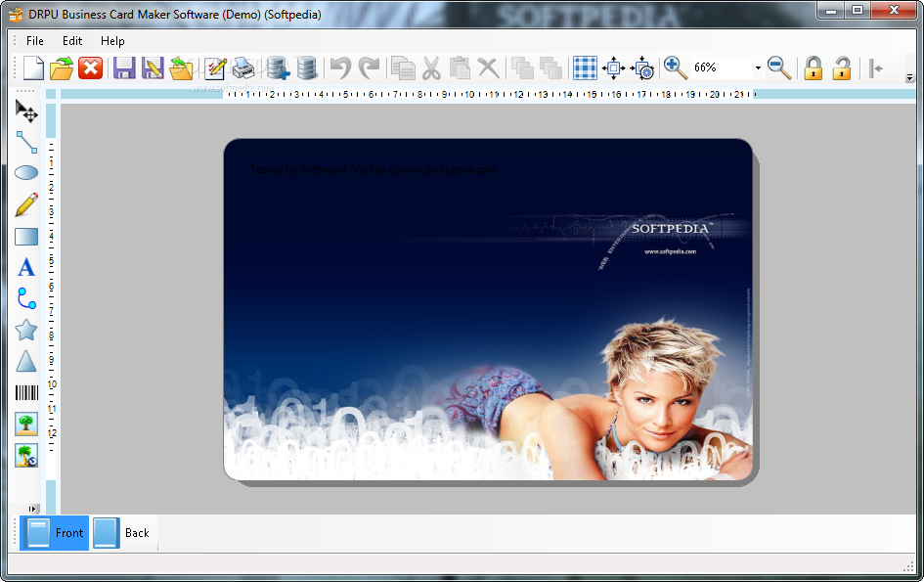This screenshot has width=924, height=582.
Task: Open the 66% zoom level dropdown
Action: pyautogui.click(x=758, y=67)
